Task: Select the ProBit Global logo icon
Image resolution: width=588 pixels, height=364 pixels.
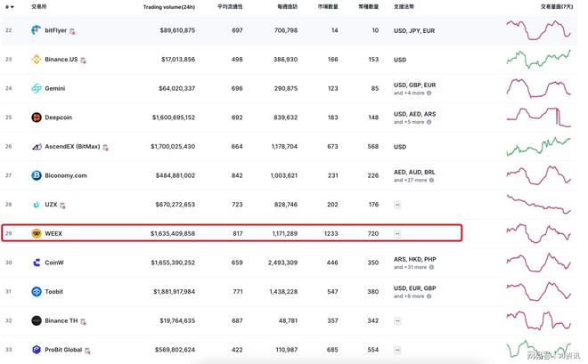Action: coord(37,350)
